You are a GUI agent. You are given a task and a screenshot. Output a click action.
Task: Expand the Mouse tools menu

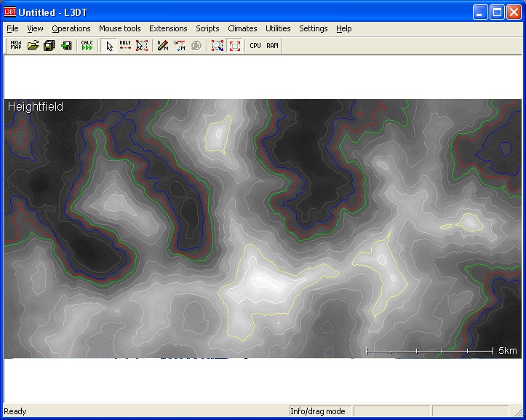[x=120, y=28]
